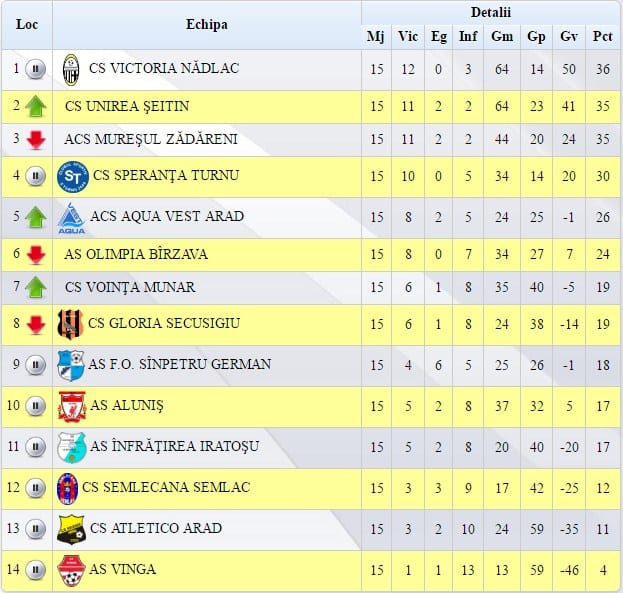Click the Speranța Turnu ST blue logo
This screenshot has height=593, width=623.
[72, 176]
